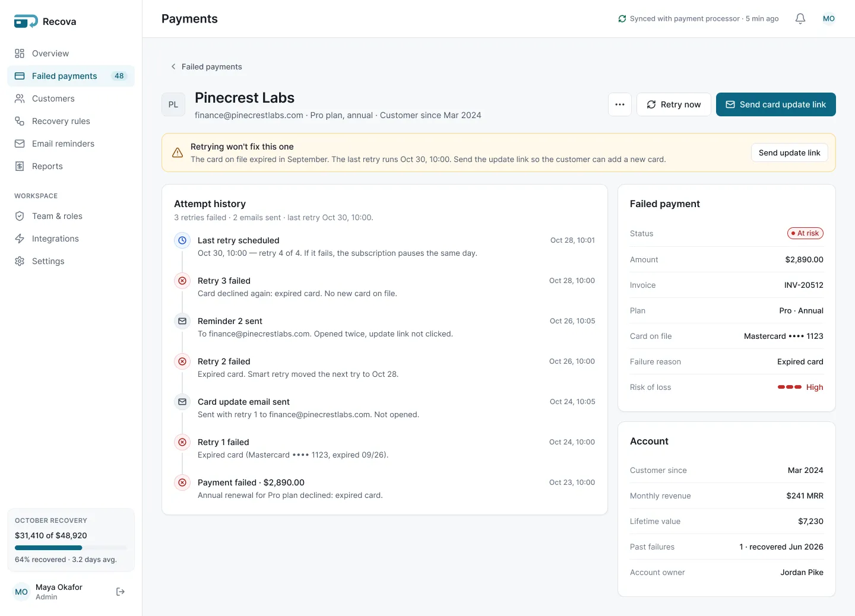Click the Last retry scheduled entry title
Image resolution: width=855 pixels, height=616 pixels.
(x=238, y=240)
